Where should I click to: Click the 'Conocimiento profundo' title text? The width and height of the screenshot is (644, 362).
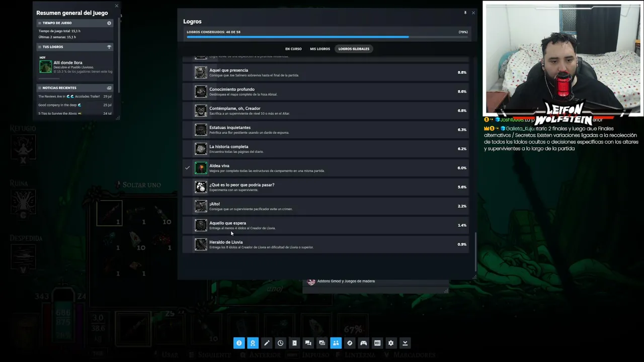click(x=232, y=89)
